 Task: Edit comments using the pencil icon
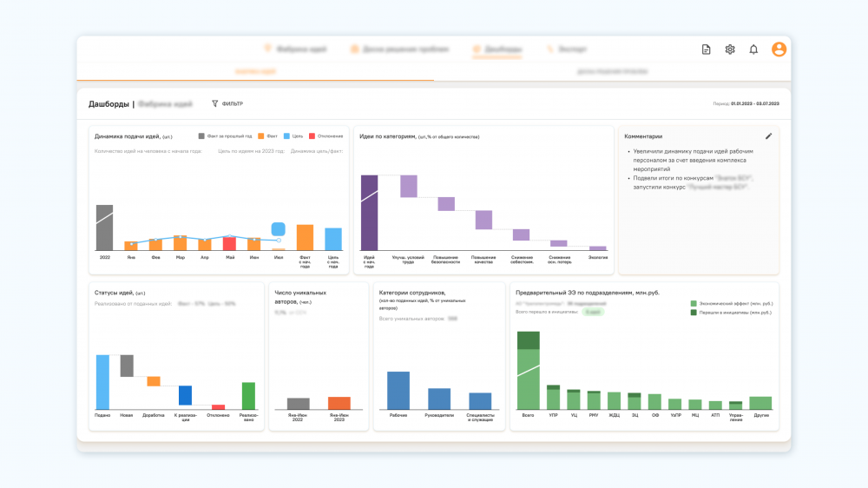[x=768, y=136]
